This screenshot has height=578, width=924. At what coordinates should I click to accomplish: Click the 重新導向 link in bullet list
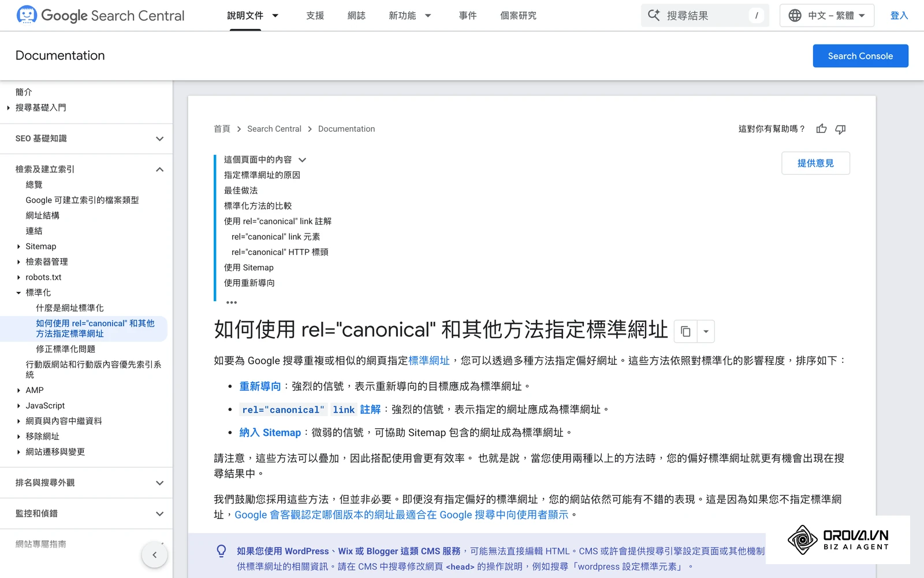(260, 386)
